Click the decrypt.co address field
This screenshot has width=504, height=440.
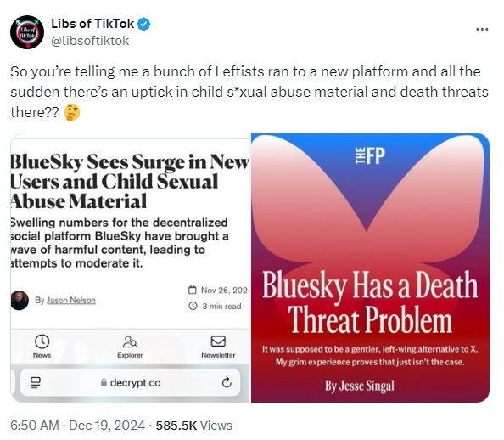131,382
